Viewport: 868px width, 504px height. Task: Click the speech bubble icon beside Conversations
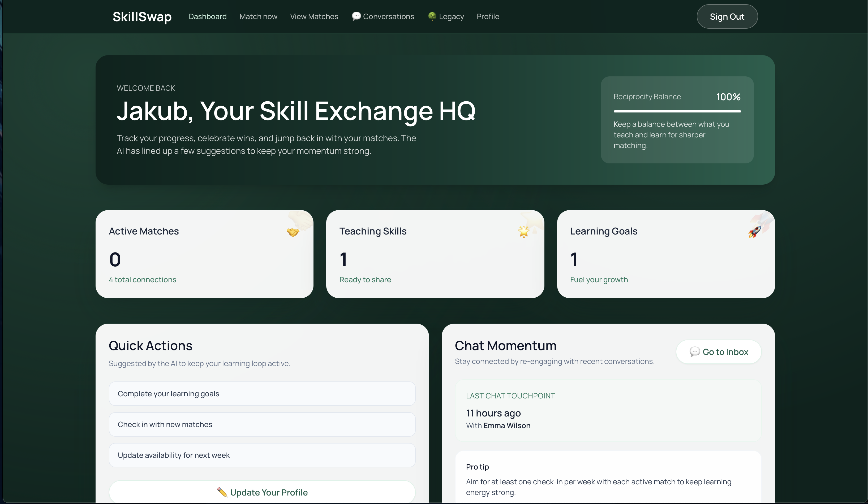click(x=356, y=16)
